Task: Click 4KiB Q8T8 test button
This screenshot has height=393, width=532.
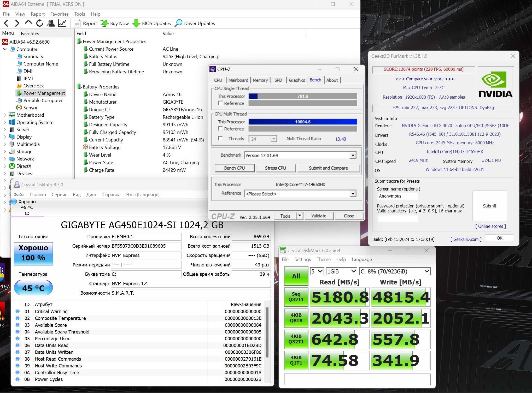Action: pos(296,318)
